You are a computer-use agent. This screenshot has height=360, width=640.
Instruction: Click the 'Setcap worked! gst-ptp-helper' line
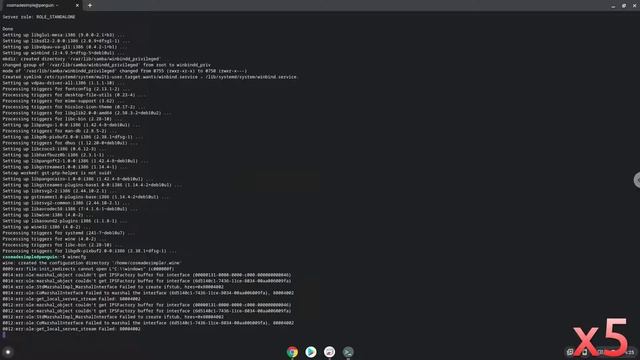pyautogui.click(x=57, y=173)
